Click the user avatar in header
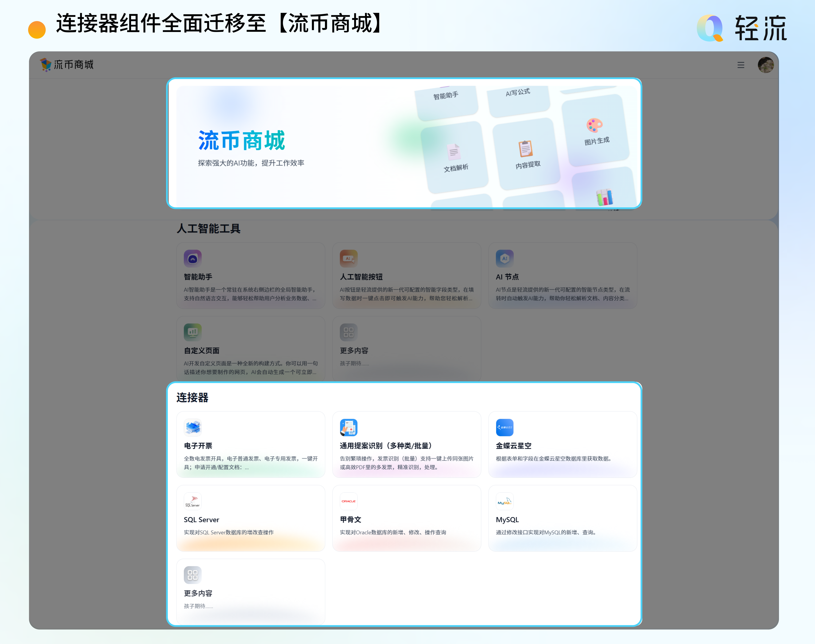Viewport: 815px width, 644px height. tap(766, 65)
